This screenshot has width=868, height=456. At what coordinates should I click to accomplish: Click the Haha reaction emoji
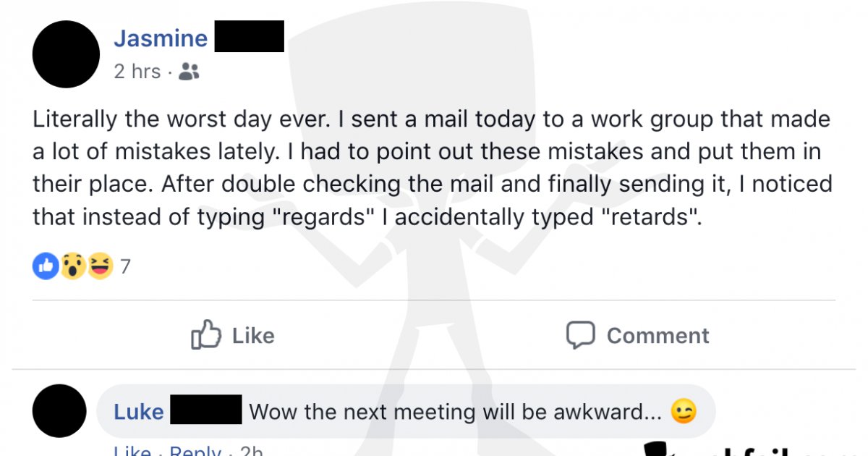pos(100,267)
